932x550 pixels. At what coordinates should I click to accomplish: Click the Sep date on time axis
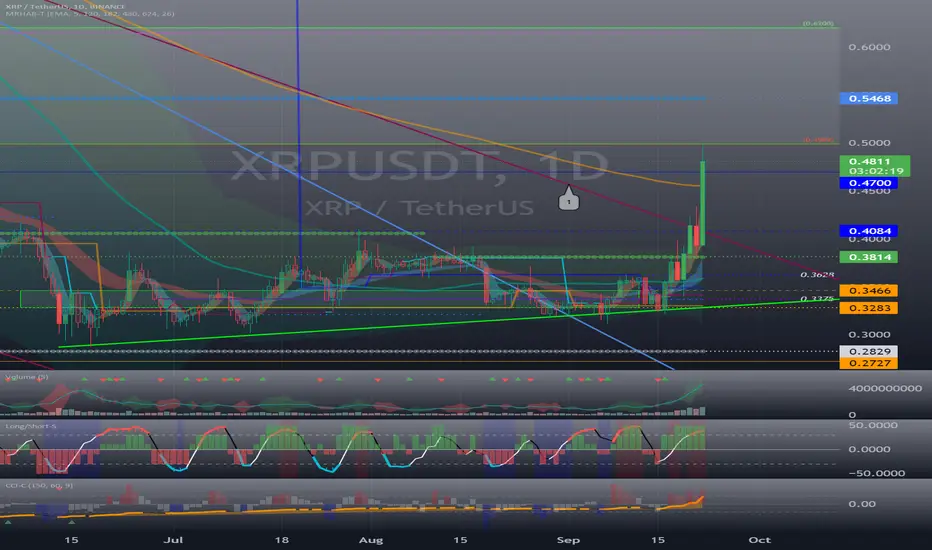click(x=568, y=540)
